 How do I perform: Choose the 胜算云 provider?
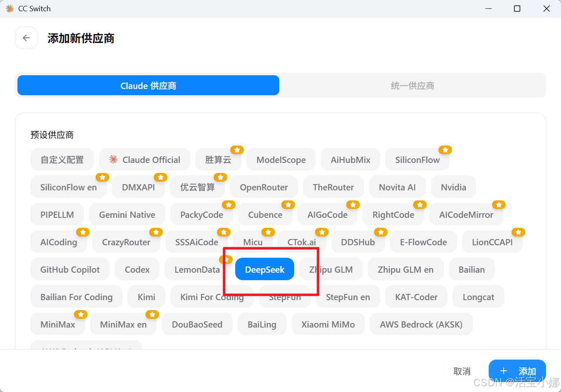click(218, 160)
